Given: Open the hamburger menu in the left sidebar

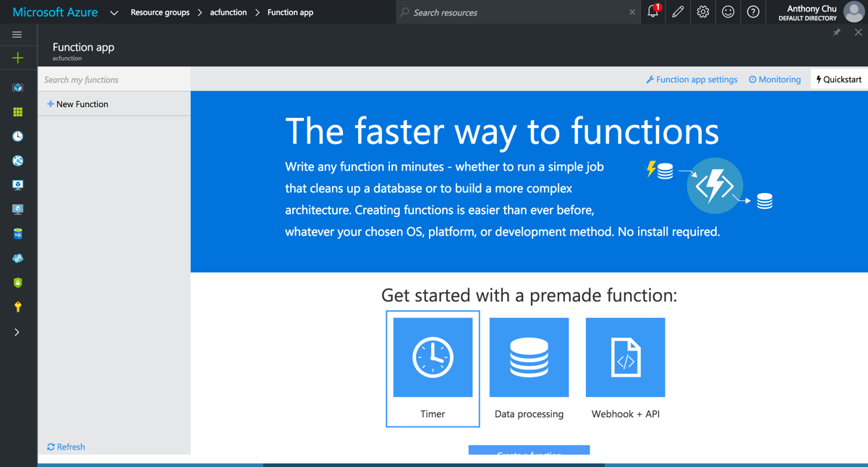Looking at the screenshot, I should point(17,35).
